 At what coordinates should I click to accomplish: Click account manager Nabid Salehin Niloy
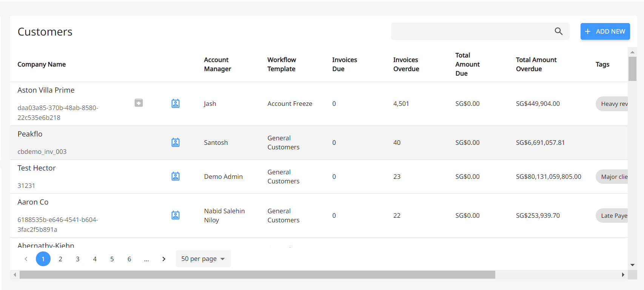click(224, 216)
